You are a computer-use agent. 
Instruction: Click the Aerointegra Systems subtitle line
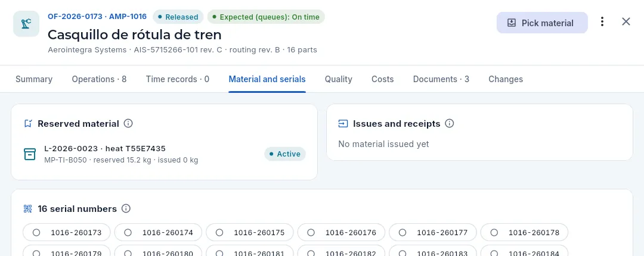coord(182,50)
